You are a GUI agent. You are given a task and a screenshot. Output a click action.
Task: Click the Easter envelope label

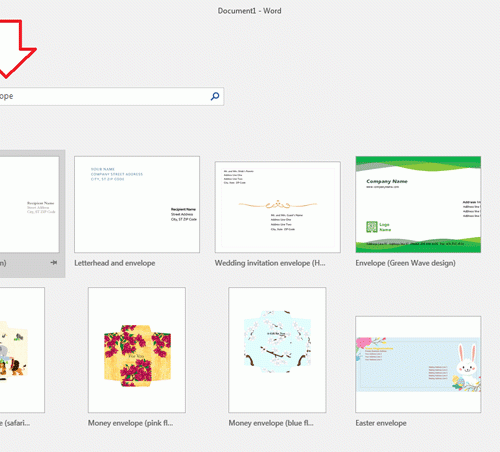coord(381,423)
